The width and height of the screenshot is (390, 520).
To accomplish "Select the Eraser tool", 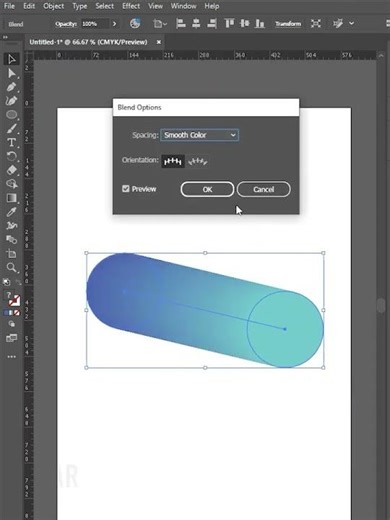I will coord(11,170).
